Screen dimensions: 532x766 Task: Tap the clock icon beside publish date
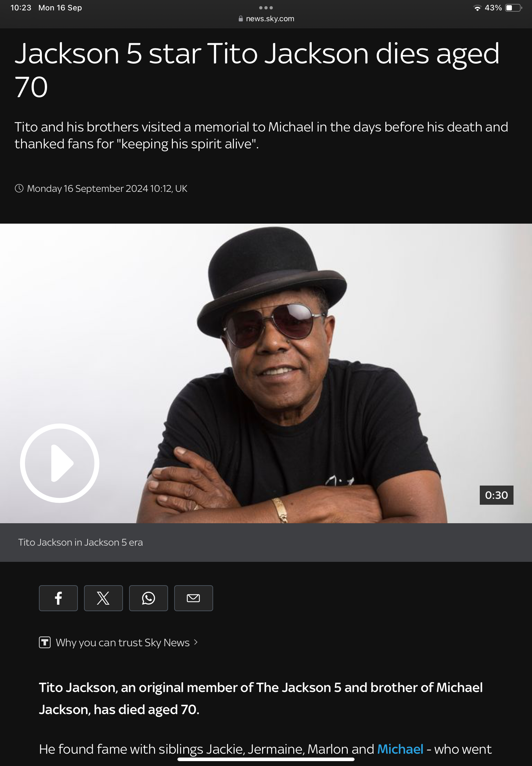[x=19, y=188]
